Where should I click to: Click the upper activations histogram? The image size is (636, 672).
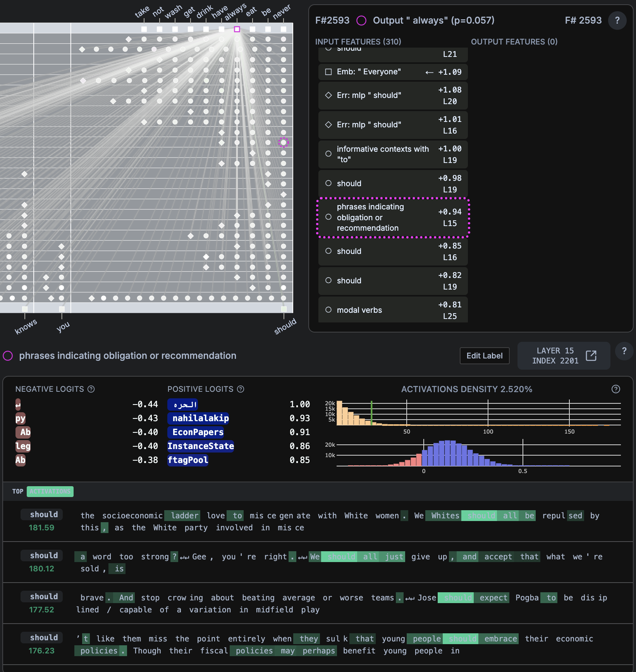click(478, 413)
